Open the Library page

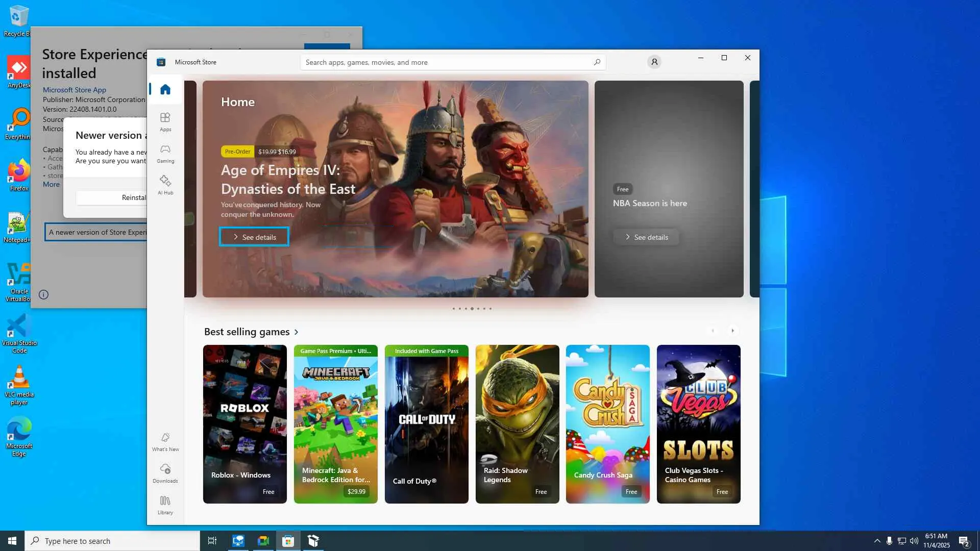[165, 505]
